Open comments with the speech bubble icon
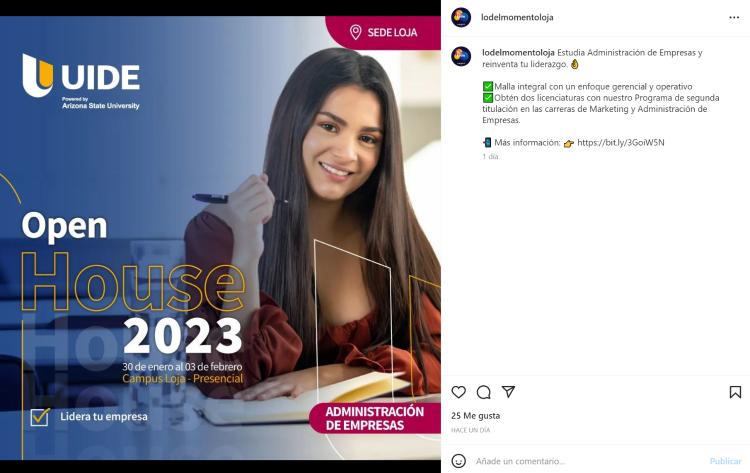Image resolution: width=750 pixels, height=473 pixels. pyautogui.click(x=484, y=392)
